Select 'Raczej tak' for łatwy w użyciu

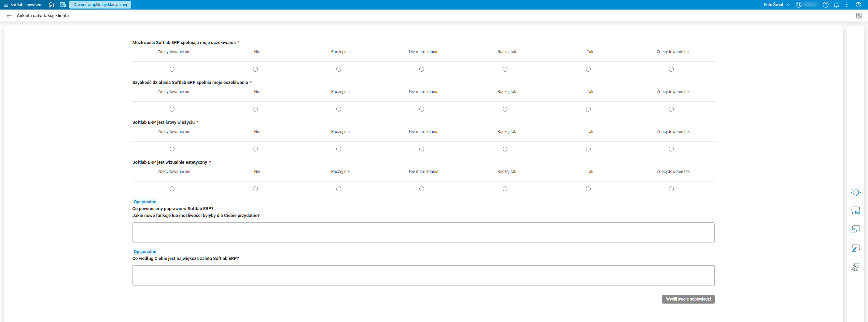pos(505,149)
